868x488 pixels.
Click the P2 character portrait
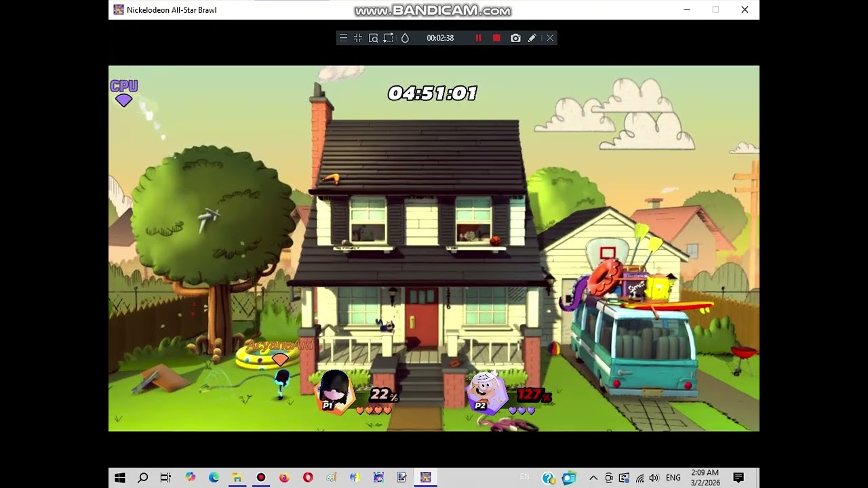tap(486, 392)
